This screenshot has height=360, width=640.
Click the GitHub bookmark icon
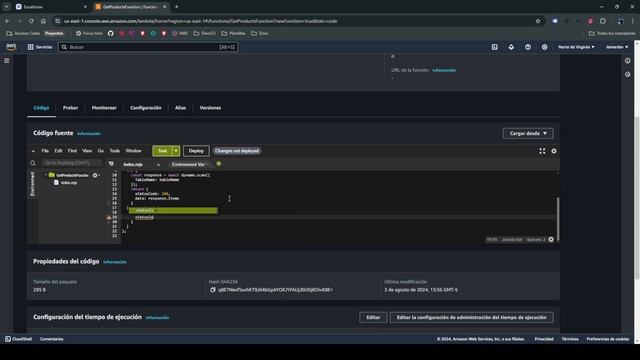[x=111, y=33]
